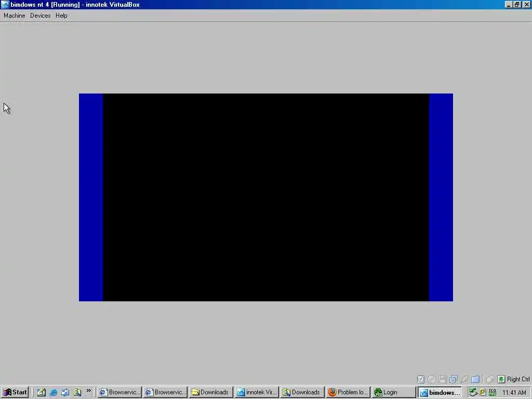Minimize the VirtualBox window

pos(508,5)
